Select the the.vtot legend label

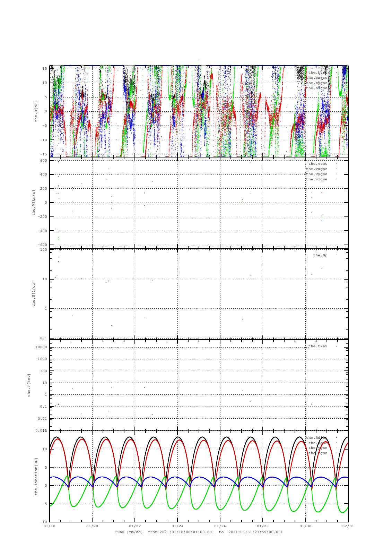point(317,164)
